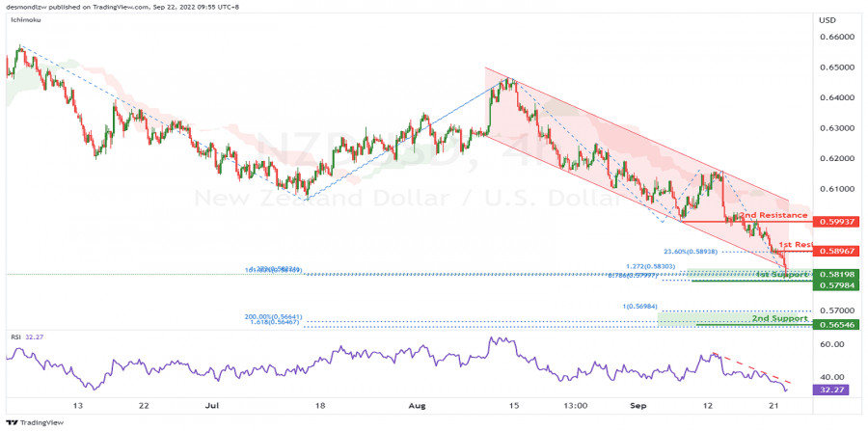Select the 18 date axis label
The image size is (868, 431).
point(321,406)
